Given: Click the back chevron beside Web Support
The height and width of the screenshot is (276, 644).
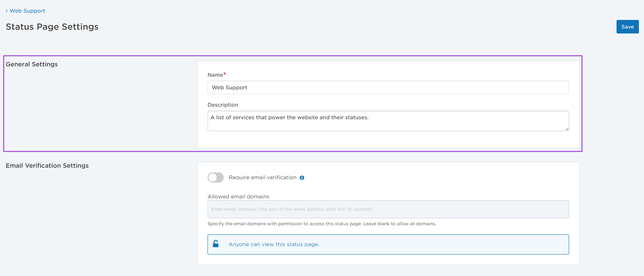Looking at the screenshot, I should 6,11.
